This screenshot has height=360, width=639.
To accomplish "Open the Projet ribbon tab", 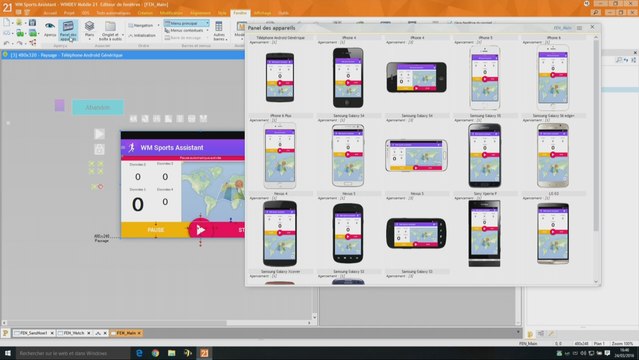I will click(69, 13).
